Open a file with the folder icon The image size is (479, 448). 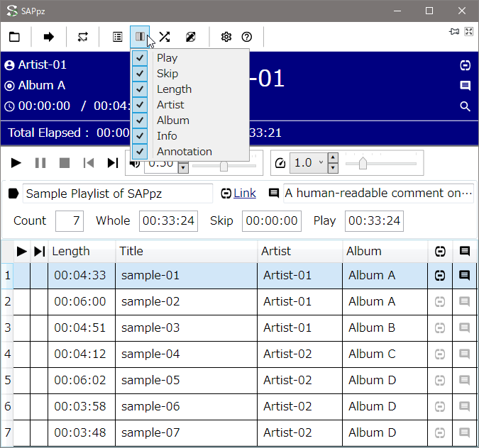(14, 37)
